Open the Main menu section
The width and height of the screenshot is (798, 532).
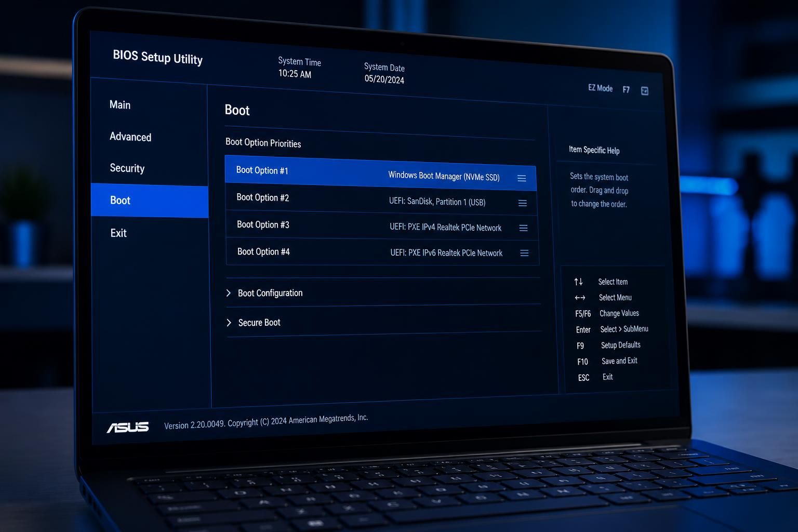pyautogui.click(x=120, y=105)
